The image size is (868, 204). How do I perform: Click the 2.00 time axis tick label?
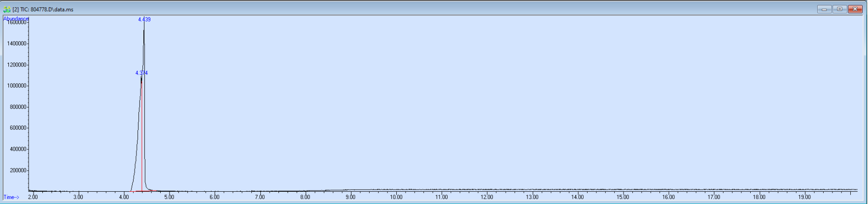coord(33,197)
